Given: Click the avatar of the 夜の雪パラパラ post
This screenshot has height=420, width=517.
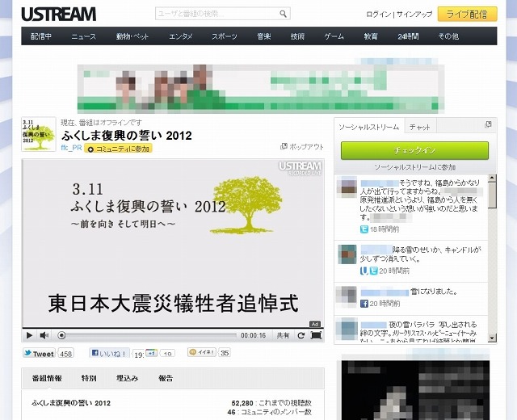Looking at the screenshot, I should click(347, 329).
